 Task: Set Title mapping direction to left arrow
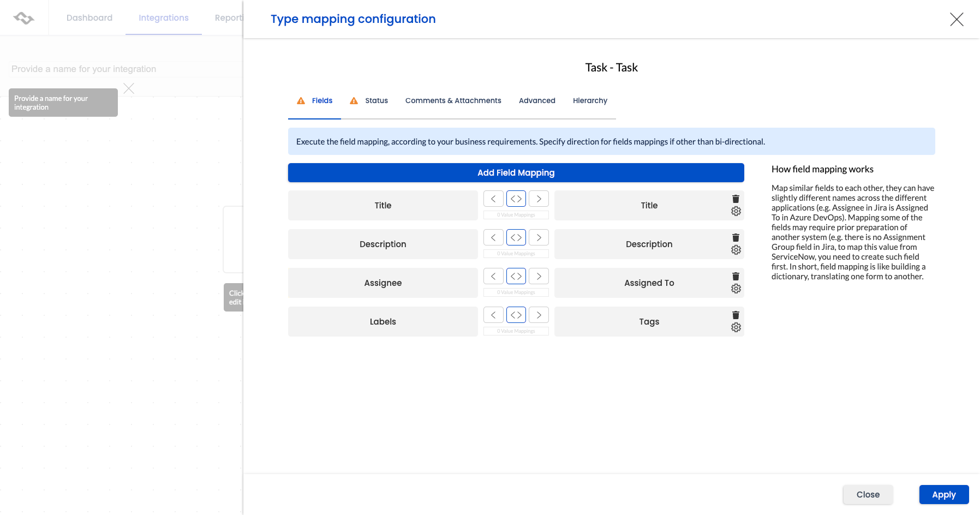click(x=493, y=199)
